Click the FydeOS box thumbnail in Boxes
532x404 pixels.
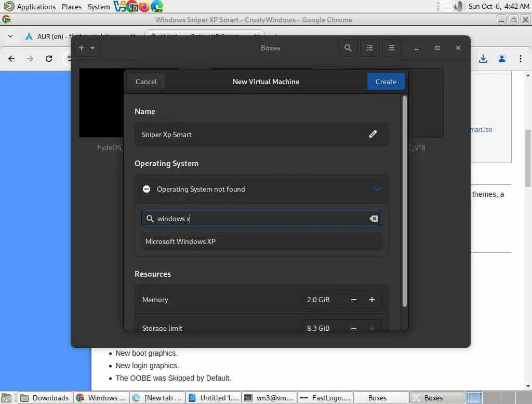pyautogui.click(x=101, y=103)
